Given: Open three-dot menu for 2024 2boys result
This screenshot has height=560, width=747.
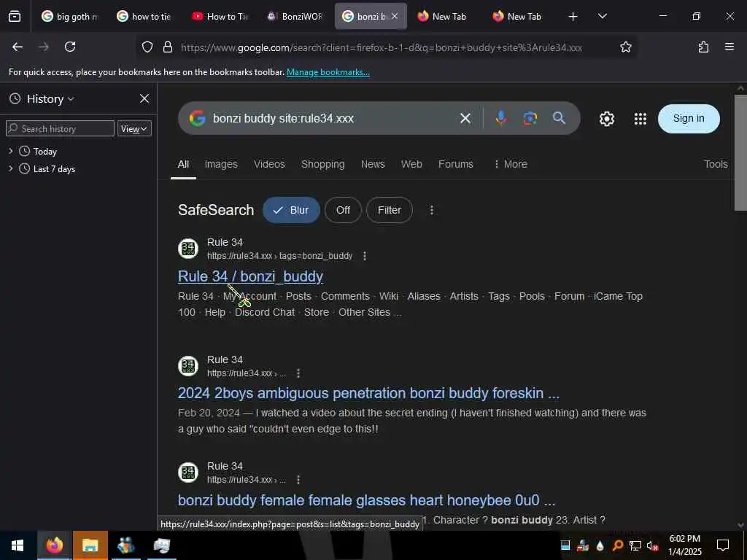Looking at the screenshot, I should click(298, 373).
